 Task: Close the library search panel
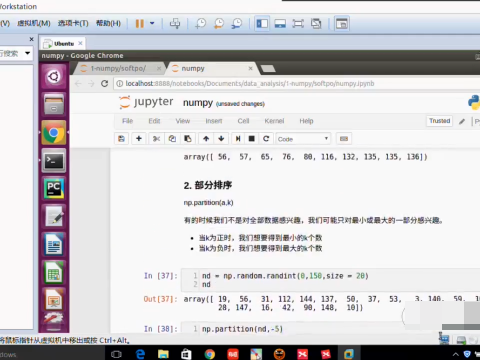[31, 39]
